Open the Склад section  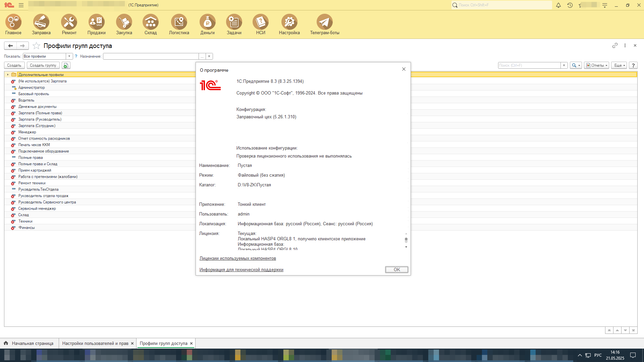[x=151, y=25]
